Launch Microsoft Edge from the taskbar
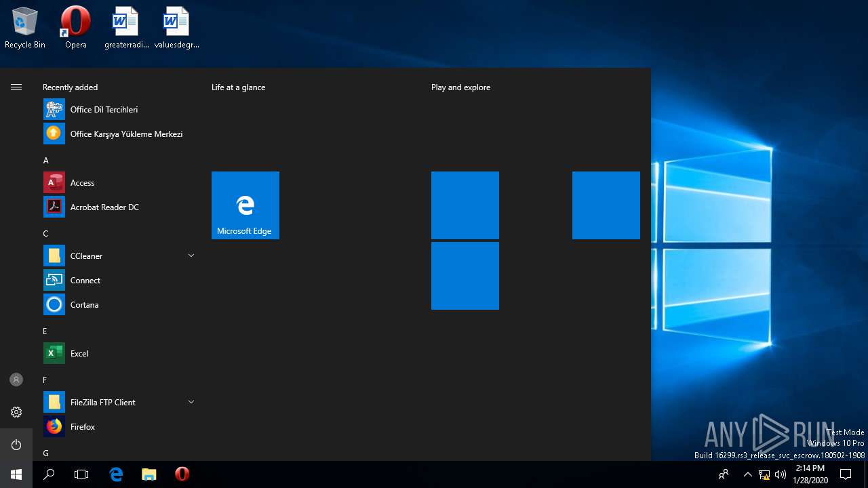This screenshot has height=488, width=868. pyautogui.click(x=117, y=474)
